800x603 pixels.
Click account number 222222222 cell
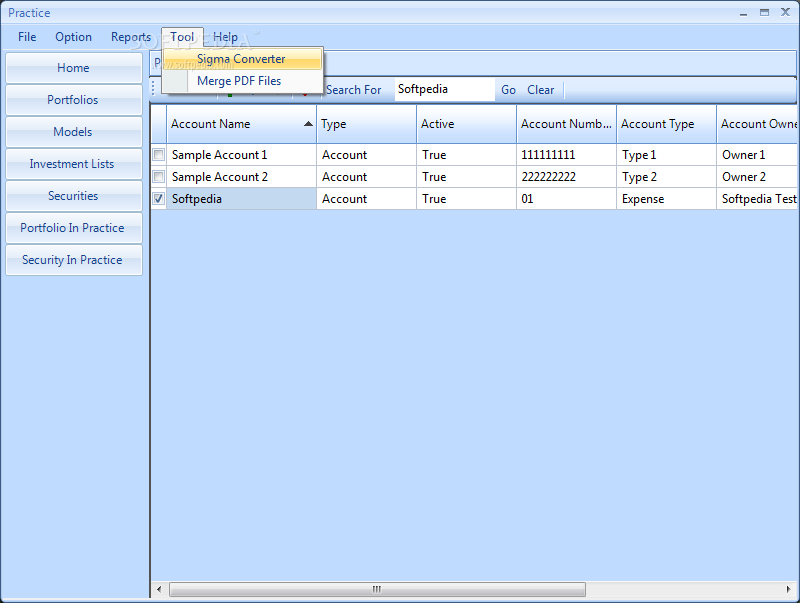(x=566, y=177)
